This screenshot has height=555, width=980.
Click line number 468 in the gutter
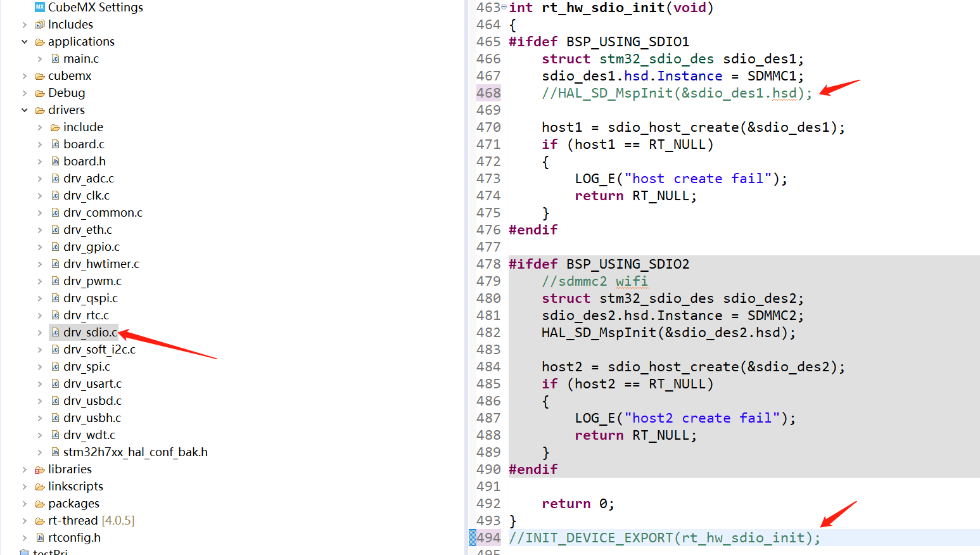click(x=488, y=93)
